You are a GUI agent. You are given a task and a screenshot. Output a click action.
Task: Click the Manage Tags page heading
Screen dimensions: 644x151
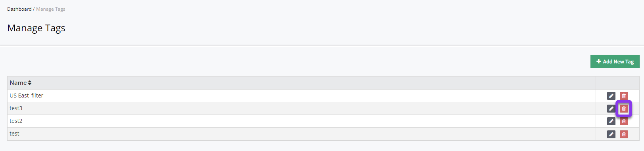coord(36,28)
